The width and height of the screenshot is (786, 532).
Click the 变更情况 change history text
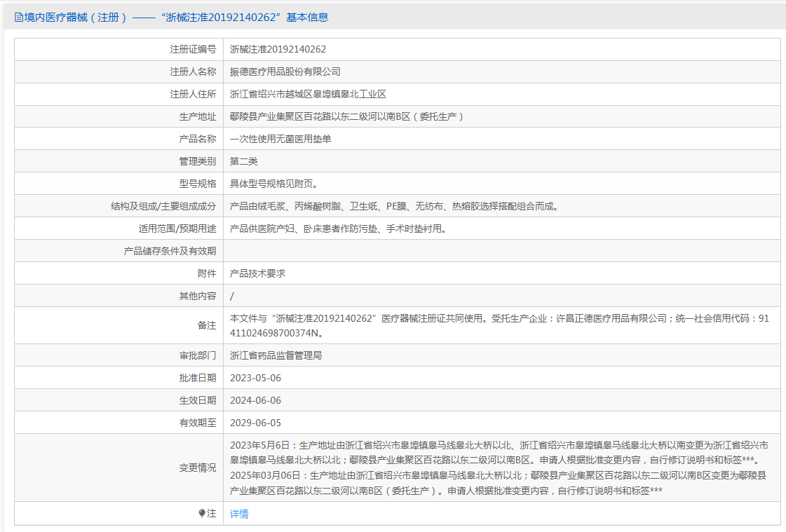coord(499,468)
